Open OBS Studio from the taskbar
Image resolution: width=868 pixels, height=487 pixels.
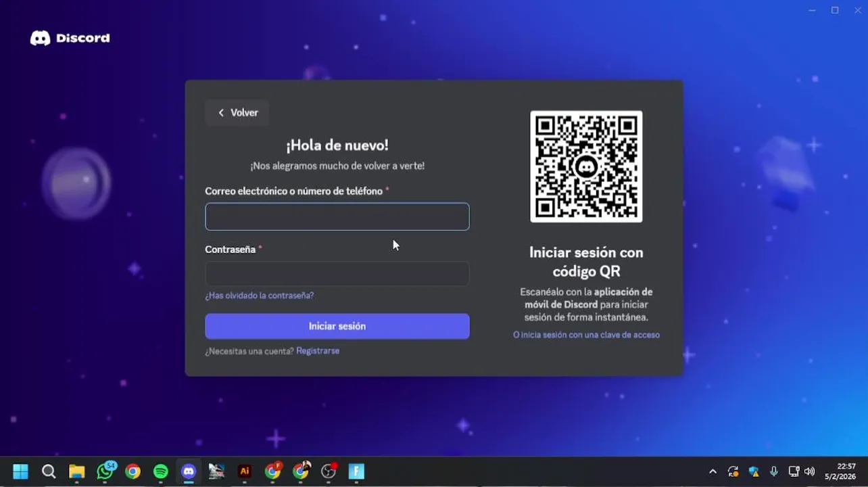[x=329, y=471]
